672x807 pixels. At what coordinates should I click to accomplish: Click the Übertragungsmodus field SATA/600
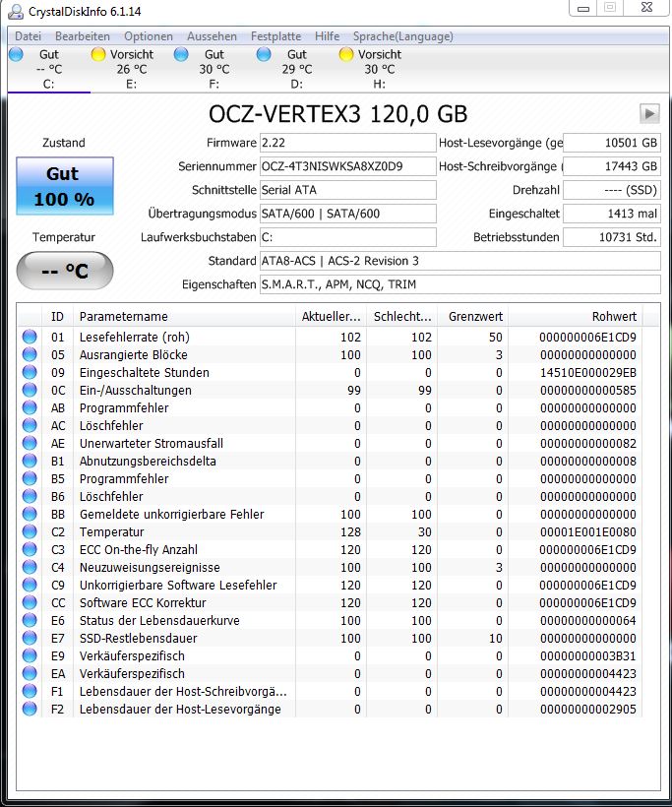[348, 214]
